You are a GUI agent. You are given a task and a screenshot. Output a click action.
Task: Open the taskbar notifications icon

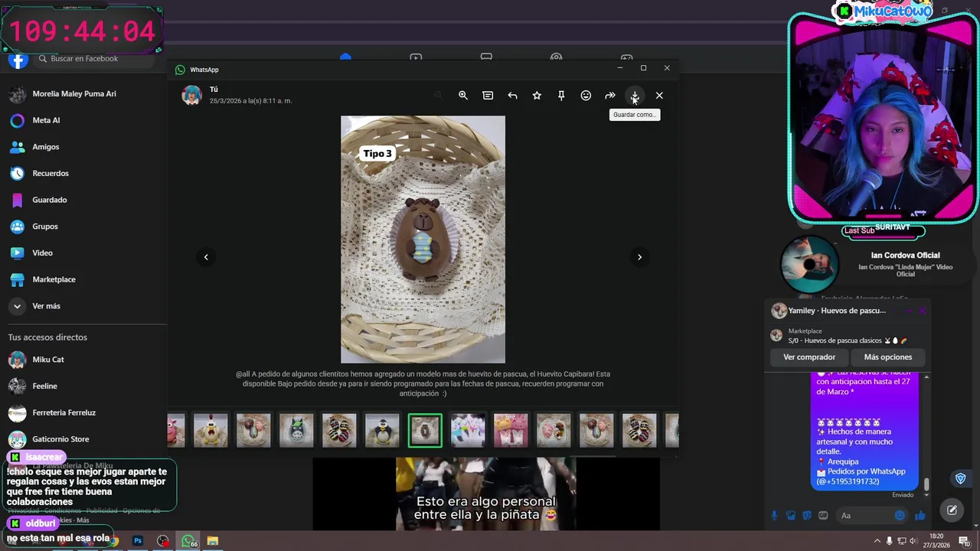963,541
